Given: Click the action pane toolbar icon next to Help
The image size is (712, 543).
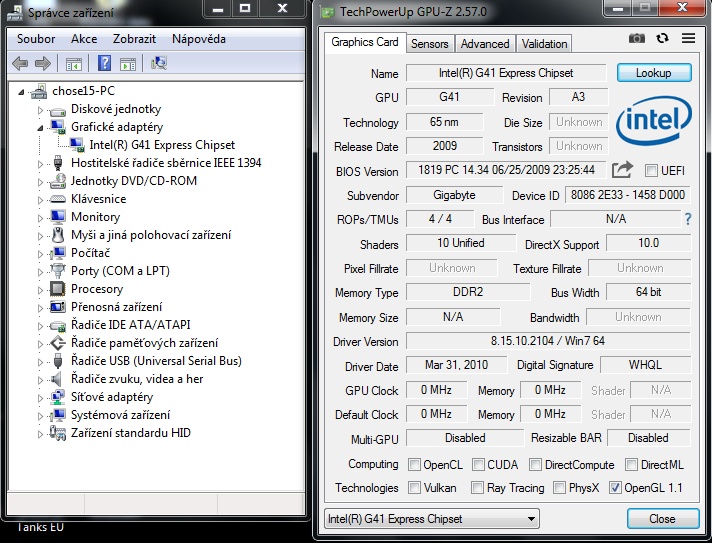Looking at the screenshot, I should 128,64.
